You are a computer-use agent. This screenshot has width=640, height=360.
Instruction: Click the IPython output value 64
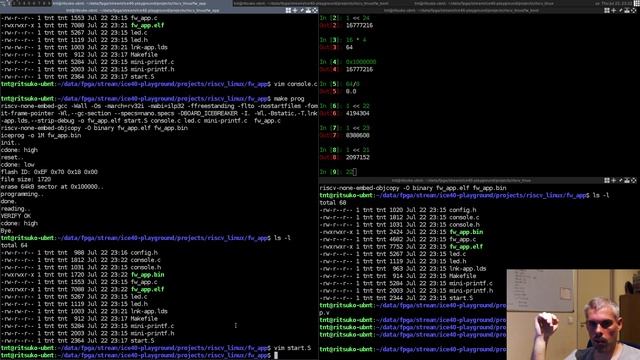click(x=349, y=47)
